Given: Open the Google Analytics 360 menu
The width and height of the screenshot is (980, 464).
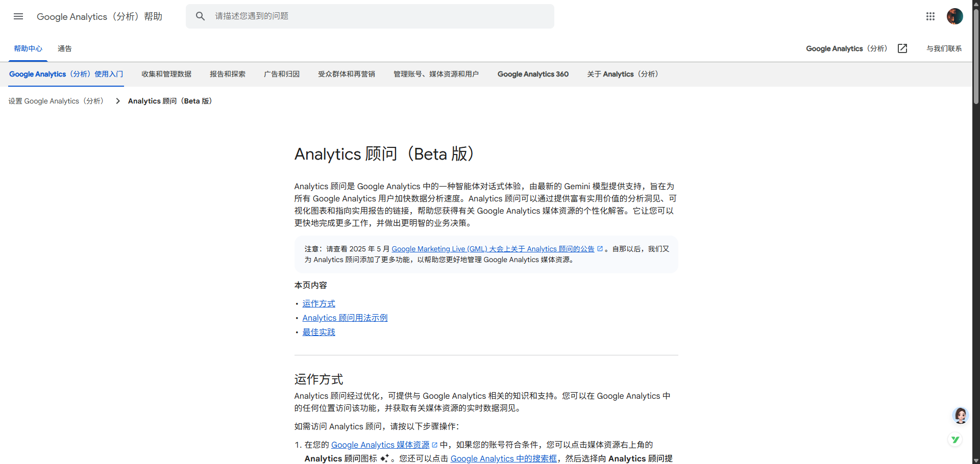Looking at the screenshot, I should click(x=533, y=74).
